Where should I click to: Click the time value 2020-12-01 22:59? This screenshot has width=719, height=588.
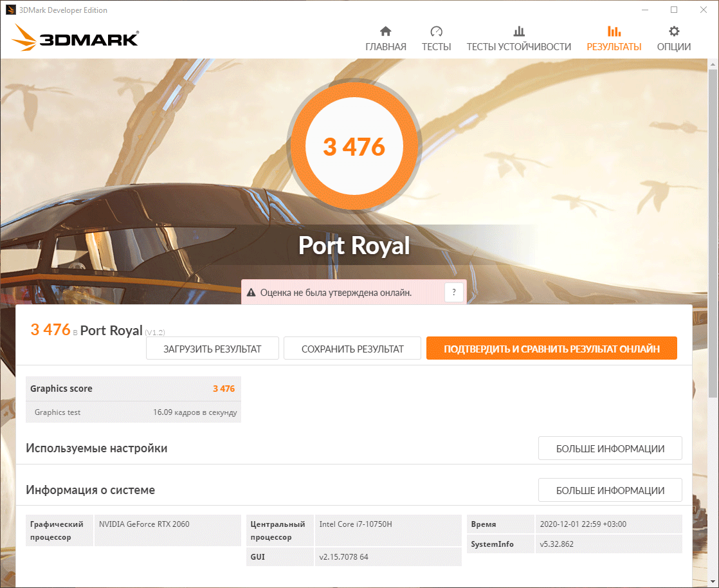click(x=583, y=524)
